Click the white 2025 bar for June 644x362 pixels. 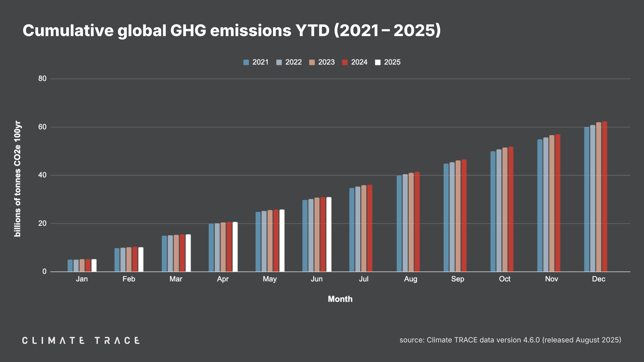coord(329,234)
